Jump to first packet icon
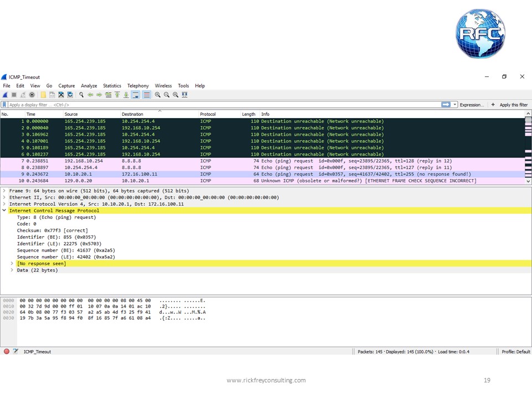 pyautogui.click(x=117, y=95)
